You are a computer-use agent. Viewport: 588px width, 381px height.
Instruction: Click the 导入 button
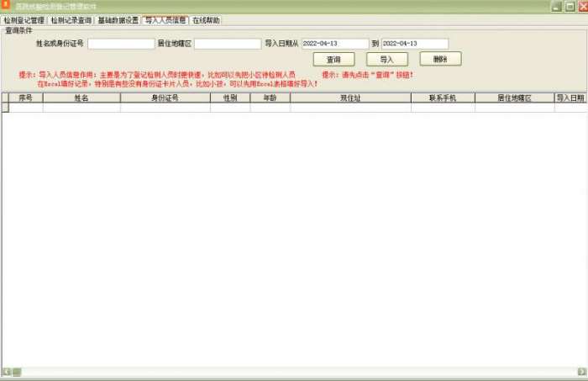point(387,60)
